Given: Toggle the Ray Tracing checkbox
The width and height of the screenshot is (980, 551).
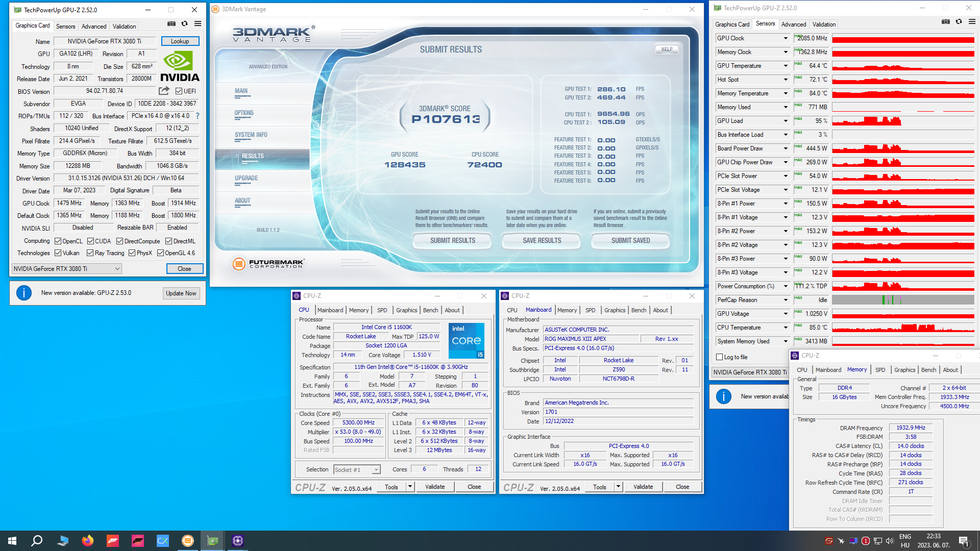Looking at the screenshot, I should pyautogui.click(x=90, y=253).
